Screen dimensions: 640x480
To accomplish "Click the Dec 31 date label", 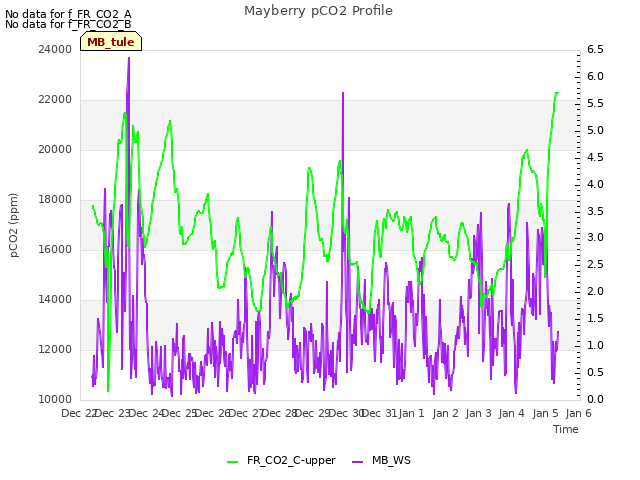I will (380, 413).
